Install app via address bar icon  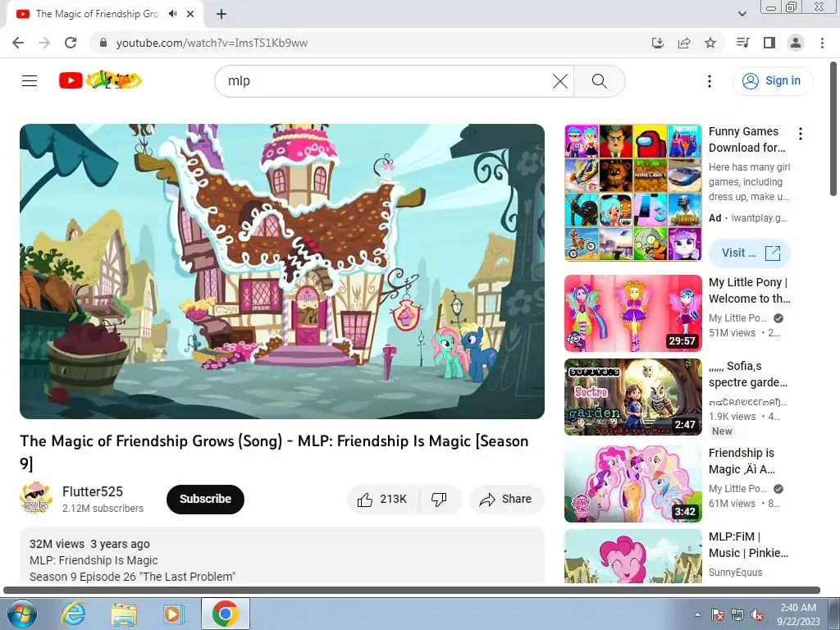657,43
